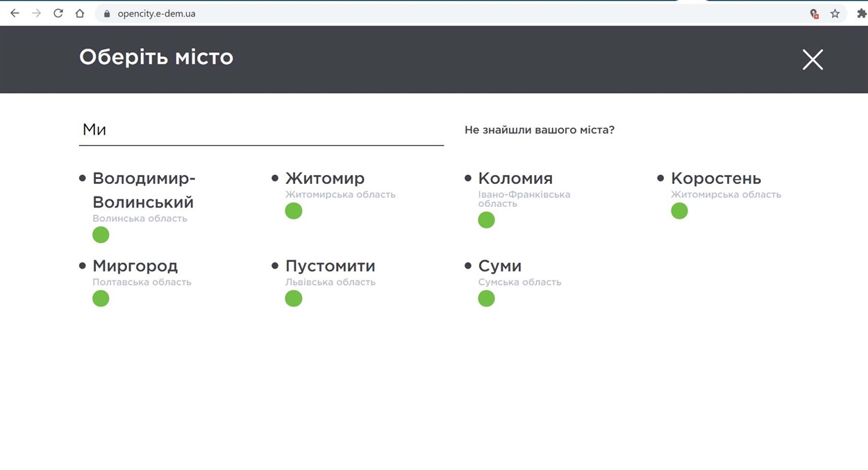
Task: Click 'Івано-Франківська область' region label
Action: [x=524, y=199]
